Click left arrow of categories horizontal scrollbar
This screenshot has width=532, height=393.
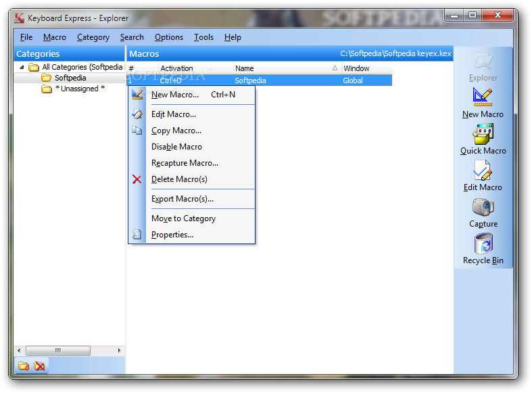[x=19, y=350]
